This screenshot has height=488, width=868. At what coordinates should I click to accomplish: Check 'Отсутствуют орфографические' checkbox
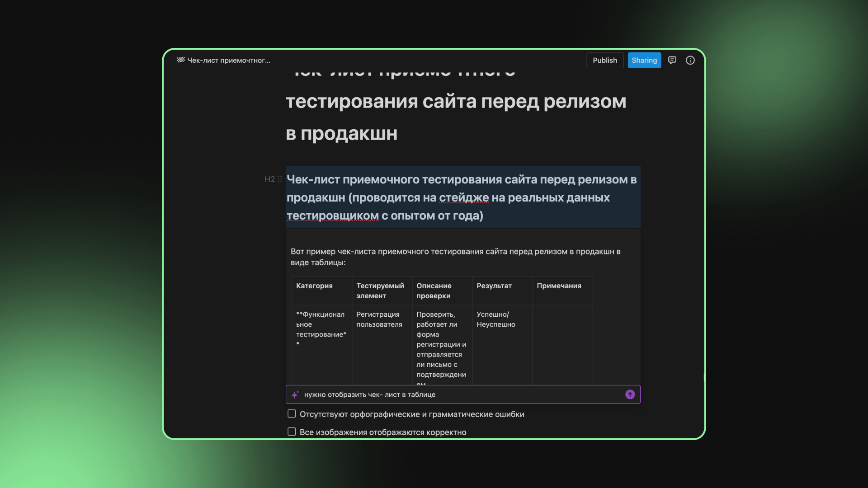[x=292, y=414]
